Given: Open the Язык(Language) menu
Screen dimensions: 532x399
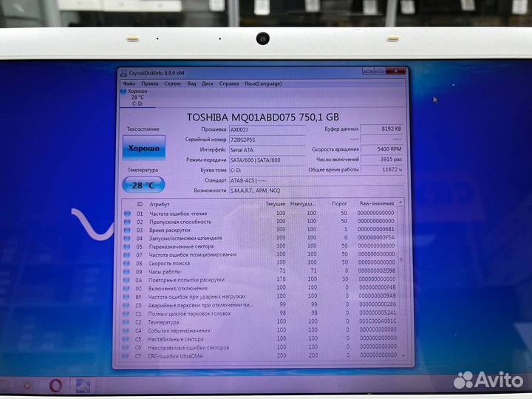Looking at the screenshot, I should click(x=263, y=83).
